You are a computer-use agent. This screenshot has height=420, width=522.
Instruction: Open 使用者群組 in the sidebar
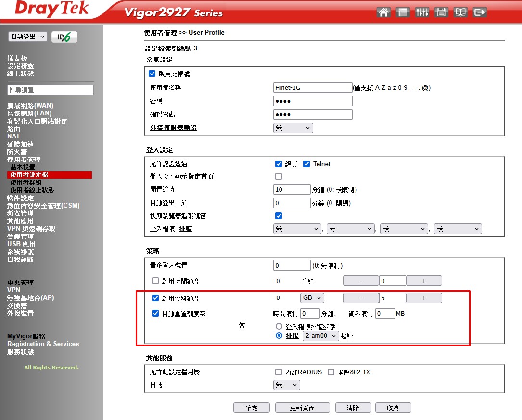click(25, 183)
